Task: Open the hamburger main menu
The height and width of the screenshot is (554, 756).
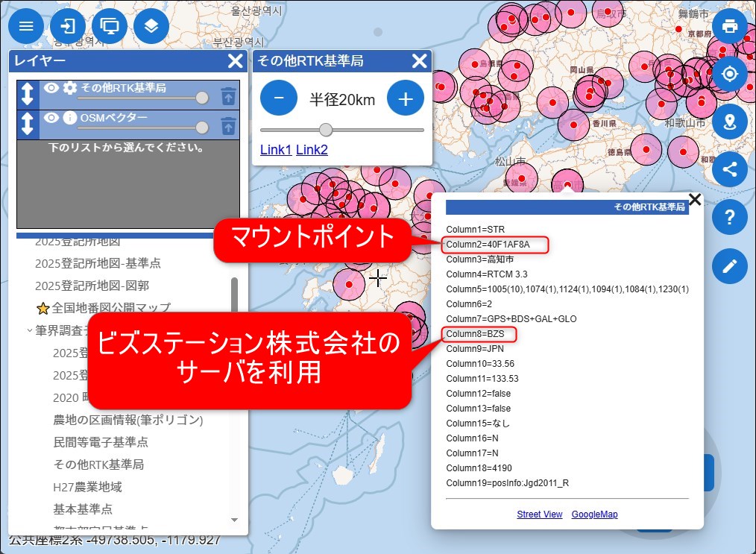Action: pyautogui.click(x=26, y=27)
